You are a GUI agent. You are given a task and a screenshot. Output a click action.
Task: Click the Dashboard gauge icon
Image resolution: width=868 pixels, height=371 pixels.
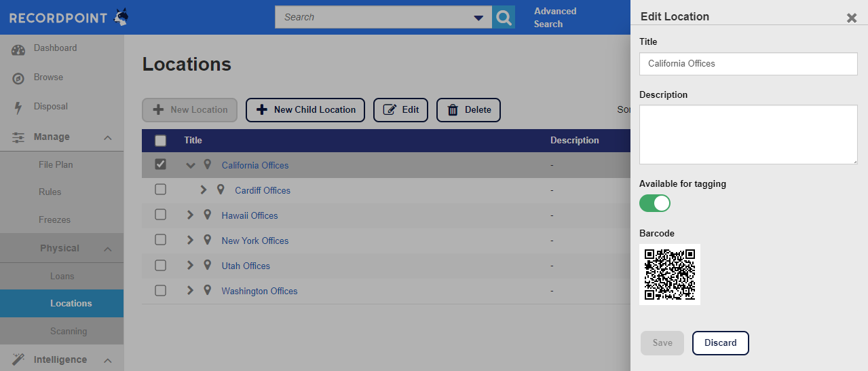coord(18,50)
